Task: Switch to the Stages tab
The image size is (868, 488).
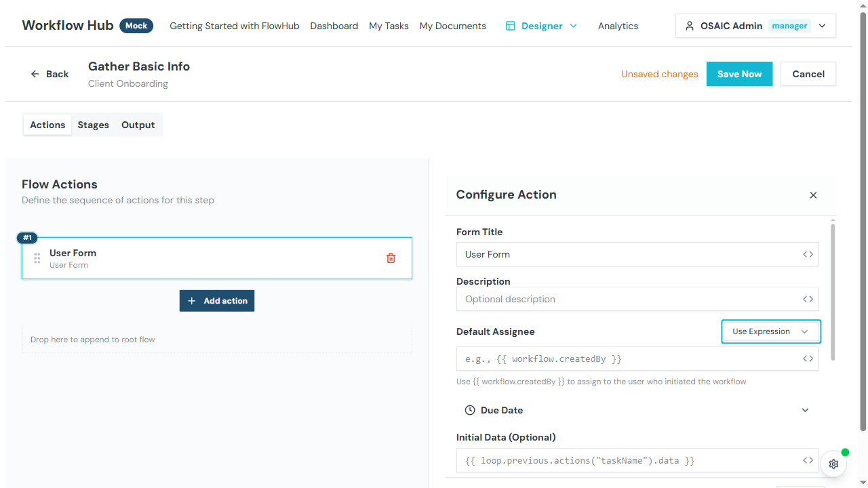Action: click(x=93, y=125)
